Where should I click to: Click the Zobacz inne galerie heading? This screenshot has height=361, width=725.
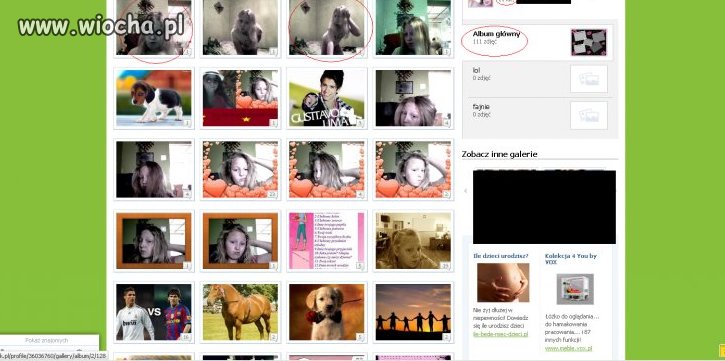pos(499,154)
